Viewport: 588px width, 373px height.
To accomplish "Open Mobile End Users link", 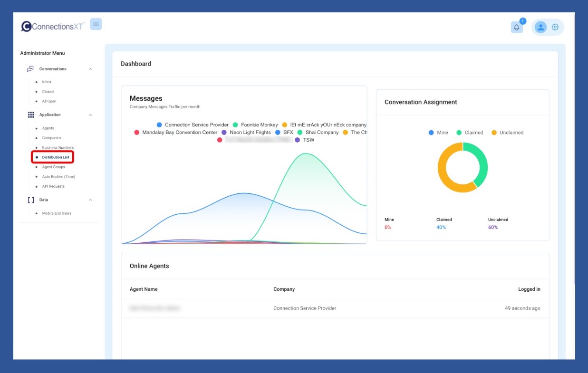I will click(57, 213).
